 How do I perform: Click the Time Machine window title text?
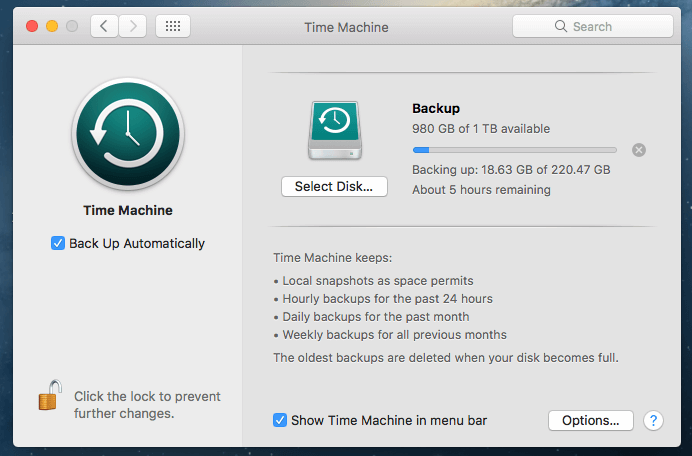point(346,27)
